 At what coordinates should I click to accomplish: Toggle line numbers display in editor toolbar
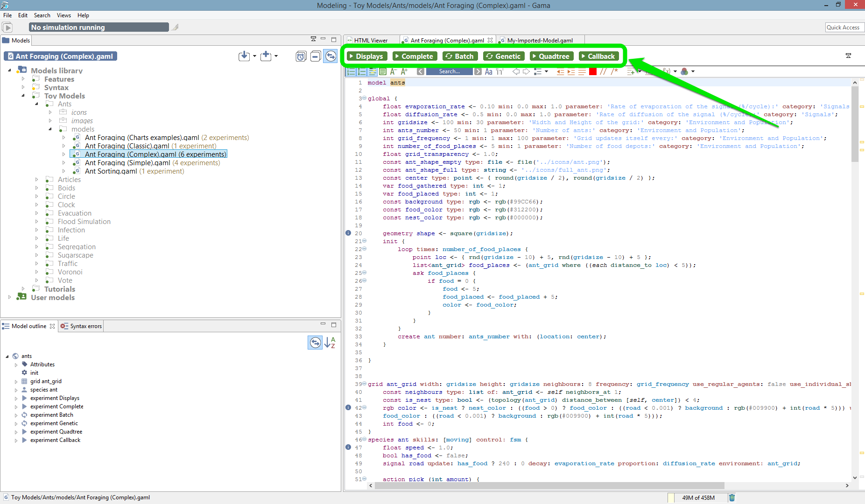[x=351, y=71]
